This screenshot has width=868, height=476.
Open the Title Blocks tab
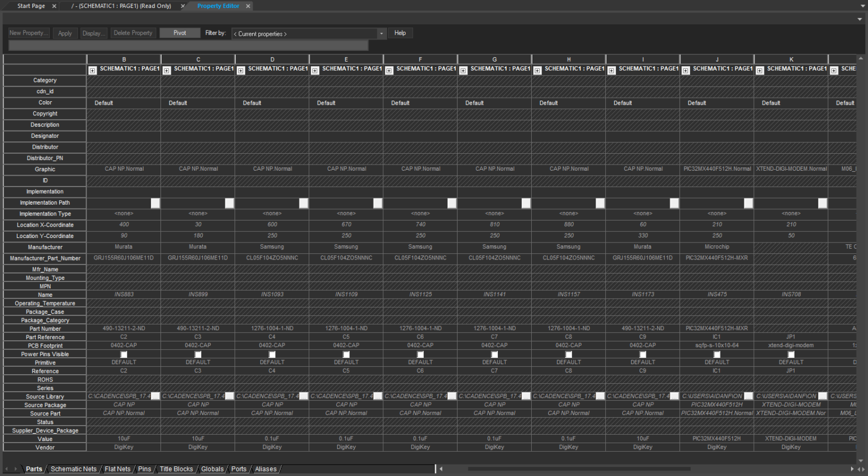(176, 469)
